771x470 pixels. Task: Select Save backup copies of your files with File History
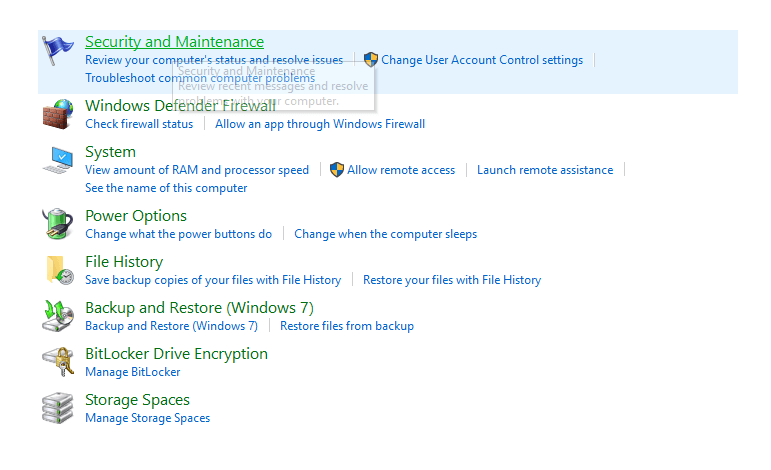(213, 280)
